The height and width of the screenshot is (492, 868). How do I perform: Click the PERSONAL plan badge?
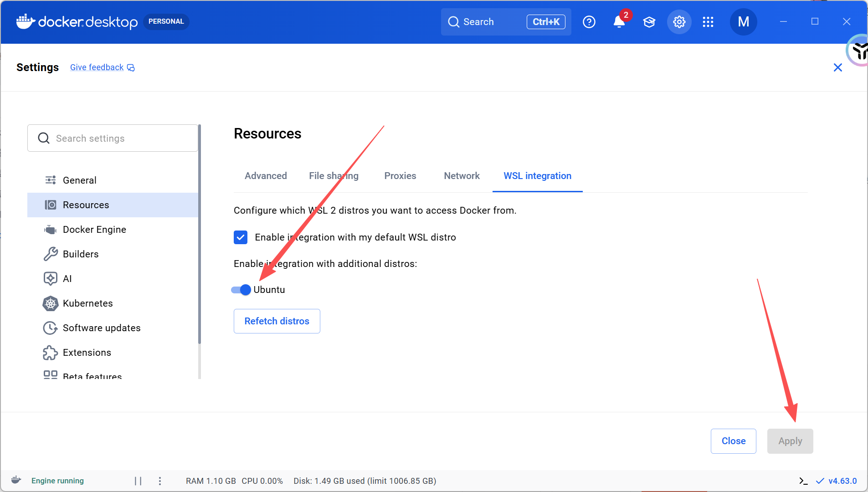tap(166, 21)
